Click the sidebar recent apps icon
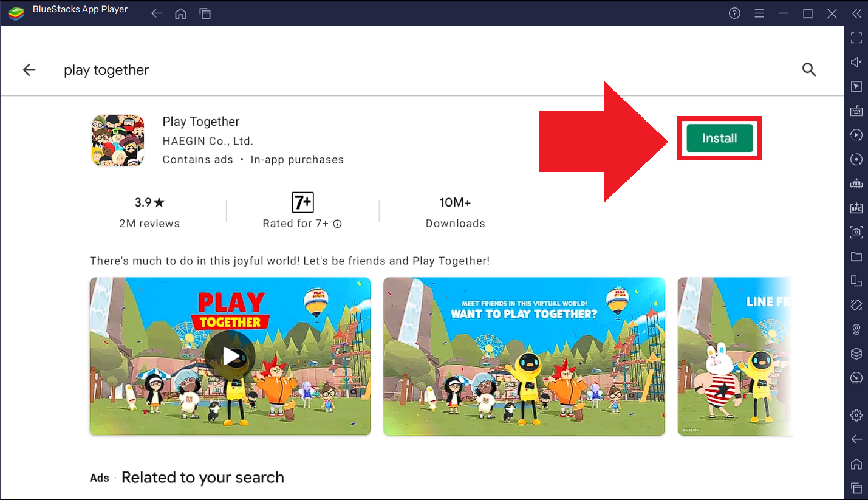 pos(856,488)
